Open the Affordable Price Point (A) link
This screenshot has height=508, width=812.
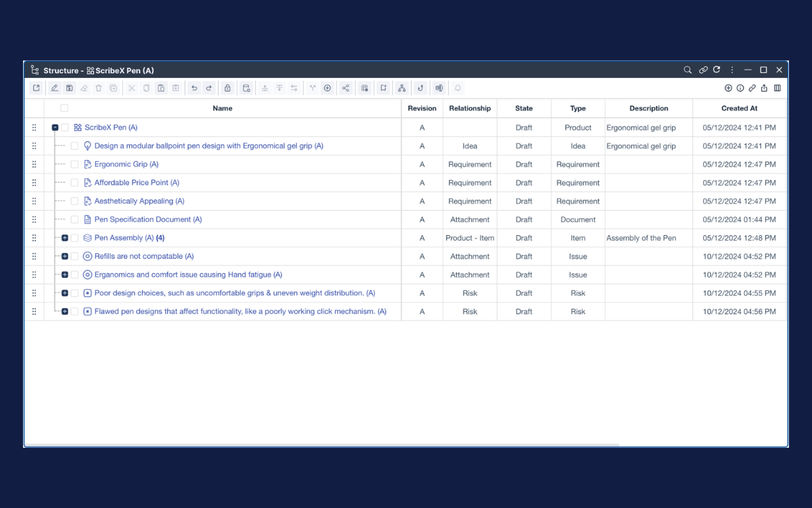point(137,183)
